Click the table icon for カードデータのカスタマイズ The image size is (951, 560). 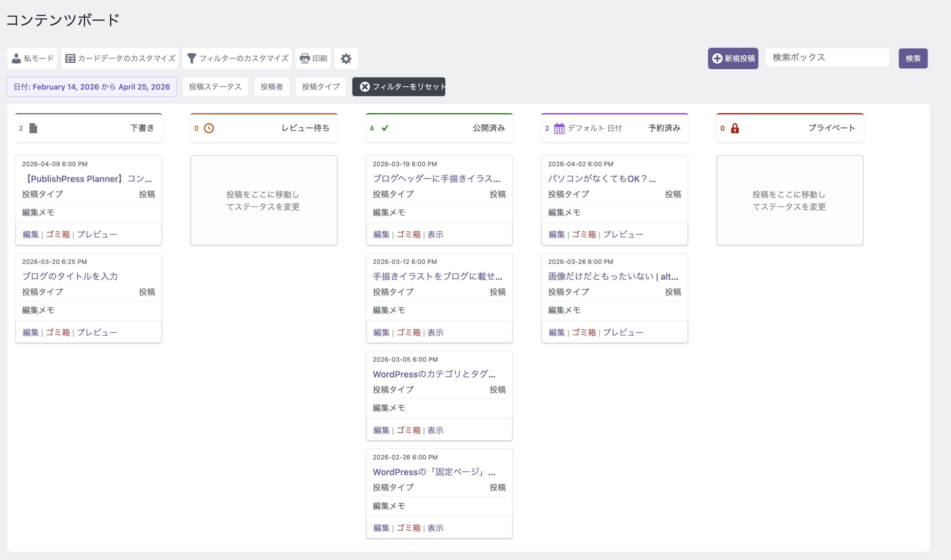pos(70,59)
